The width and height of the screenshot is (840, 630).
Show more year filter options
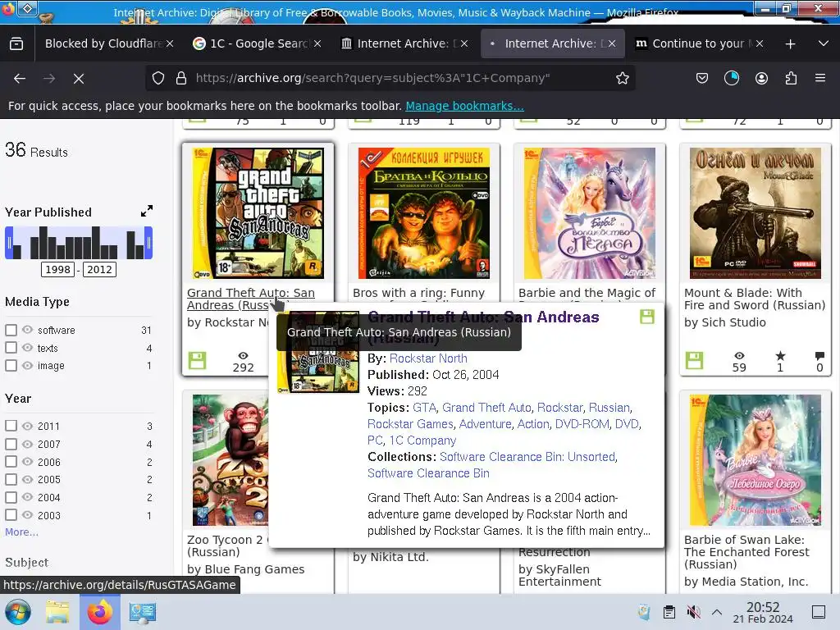[21, 532]
